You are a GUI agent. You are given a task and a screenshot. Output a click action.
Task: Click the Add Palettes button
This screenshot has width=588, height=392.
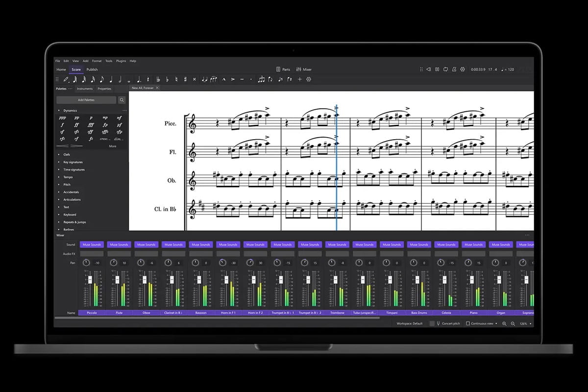[86, 100]
